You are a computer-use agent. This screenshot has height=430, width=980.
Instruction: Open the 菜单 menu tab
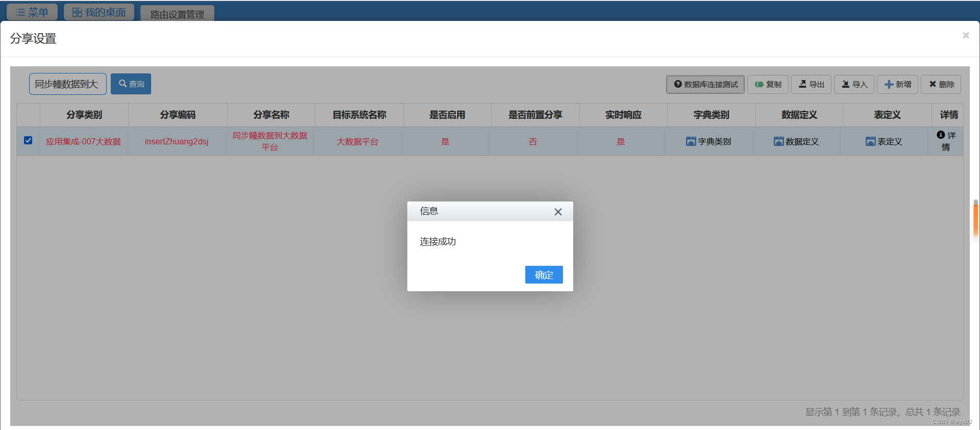tap(32, 12)
